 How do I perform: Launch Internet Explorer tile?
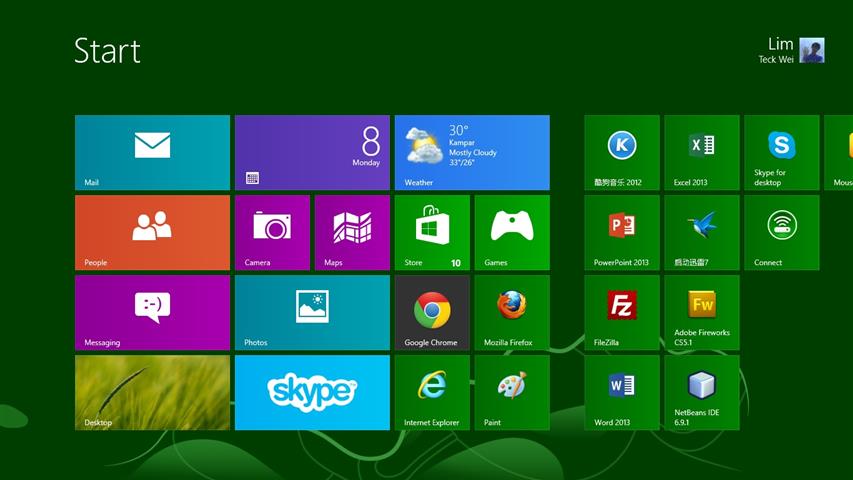tap(432, 392)
